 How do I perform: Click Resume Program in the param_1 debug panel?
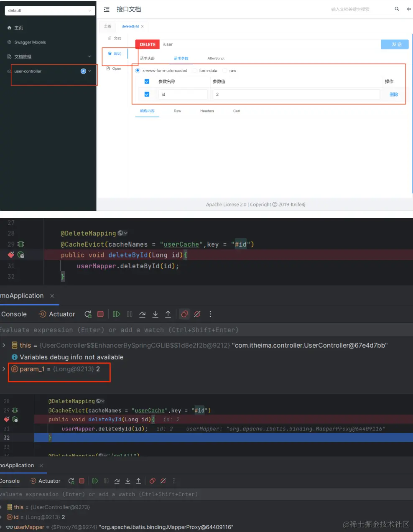tap(117, 314)
